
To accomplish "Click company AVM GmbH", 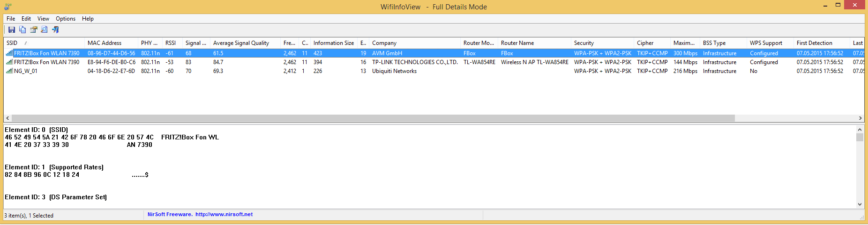I will pyautogui.click(x=387, y=53).
